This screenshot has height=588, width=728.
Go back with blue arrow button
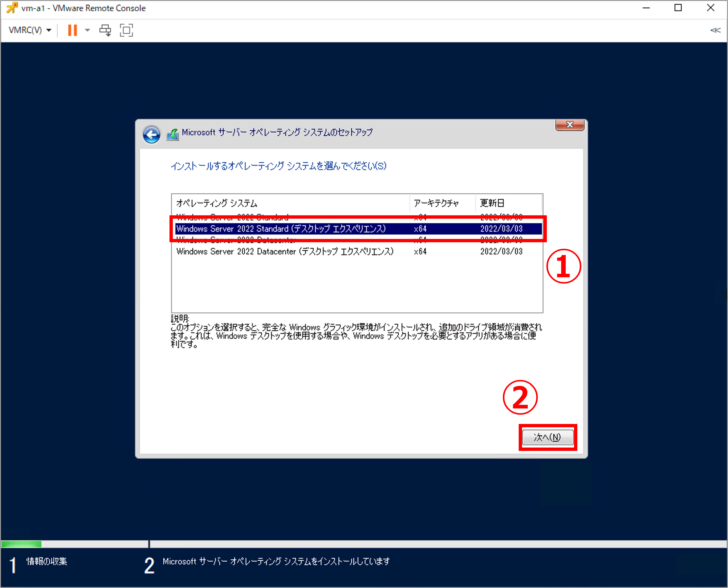click(x=151, y=135)
